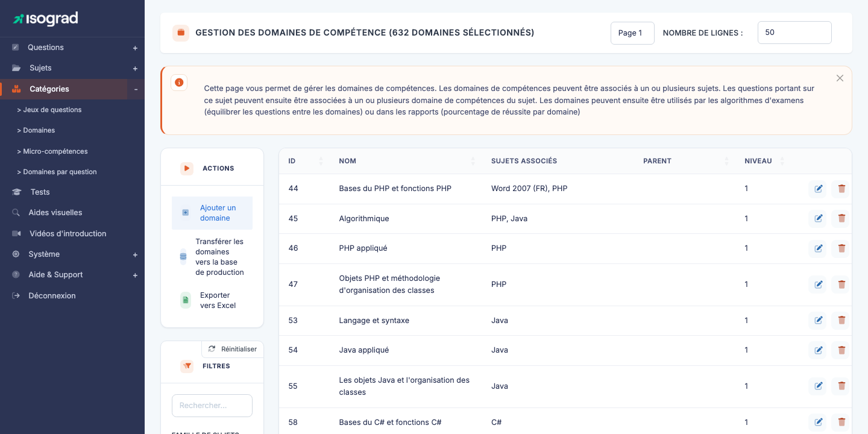This screenshot has height=434, width=868.
Task: Collapse the Catégories menu minus sign
Action: pos(136,89)
